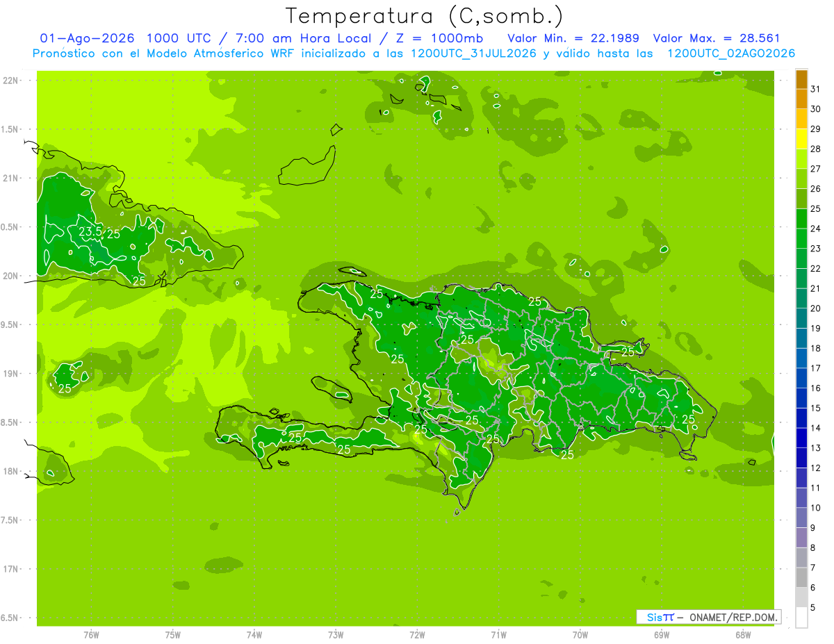The image size is (834, 644).
Task: Pick the green colorbar segment between 24 and 25
Action: coord(801,219)
